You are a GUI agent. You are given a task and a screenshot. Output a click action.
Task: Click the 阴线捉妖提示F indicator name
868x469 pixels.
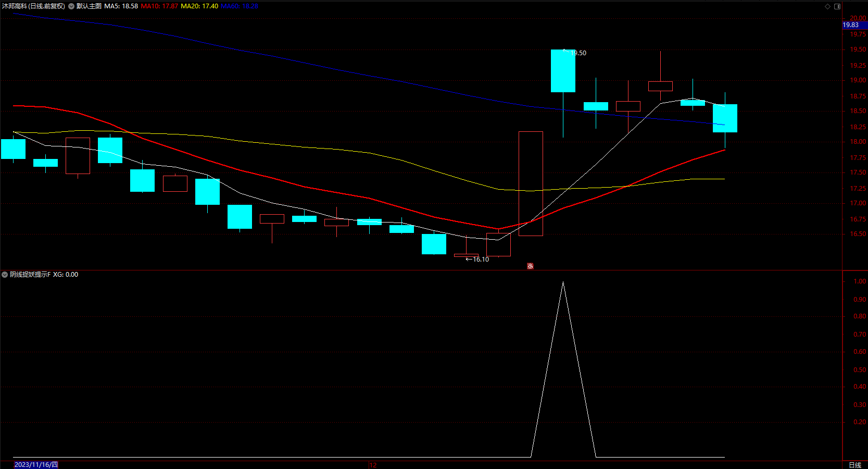click(x=30, y=275)
